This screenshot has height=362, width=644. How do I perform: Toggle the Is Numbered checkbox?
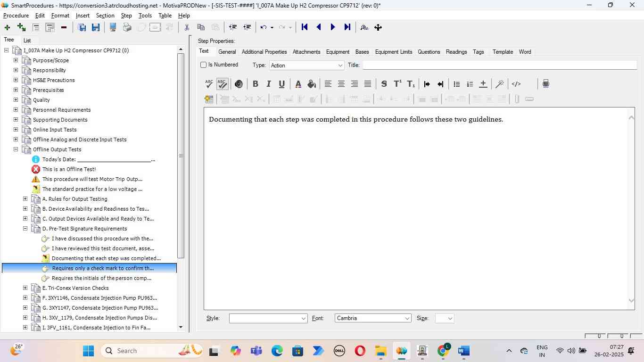tap(204, 65)
